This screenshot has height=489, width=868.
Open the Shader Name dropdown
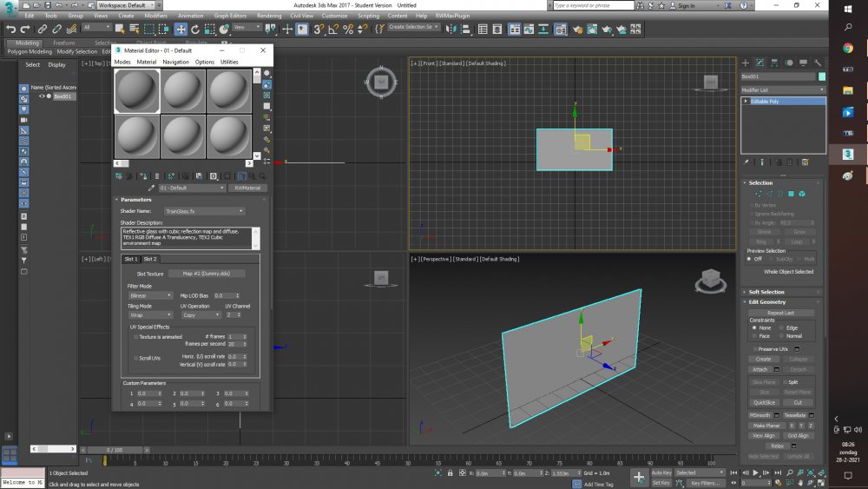click(x=203, y=211)
